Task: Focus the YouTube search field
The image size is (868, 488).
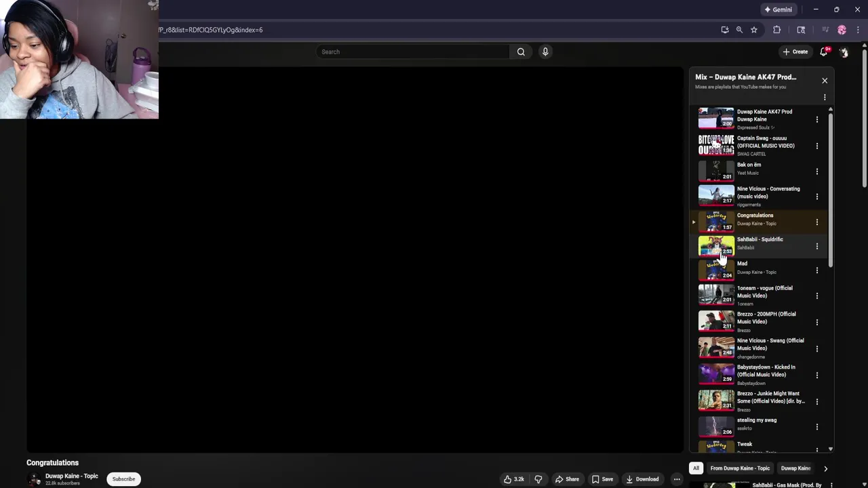Action: pos(412,52)
